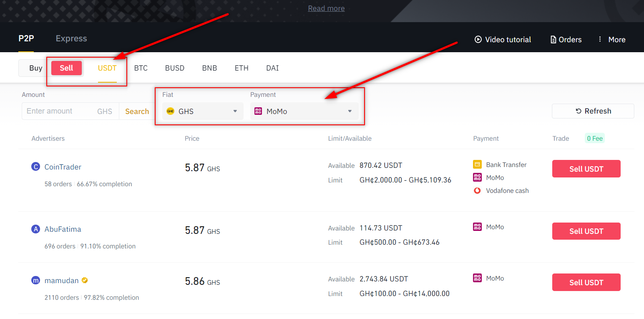Refresh the advertiser listings
This screenshot has height=319, width=644.
tap(593, 111)
